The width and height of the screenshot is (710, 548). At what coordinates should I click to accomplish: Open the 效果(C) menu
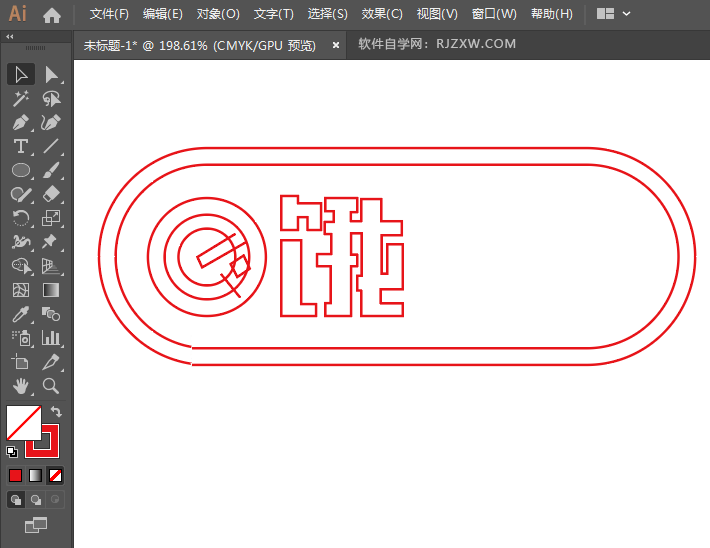pyautogui.click(x=382, y=14)
